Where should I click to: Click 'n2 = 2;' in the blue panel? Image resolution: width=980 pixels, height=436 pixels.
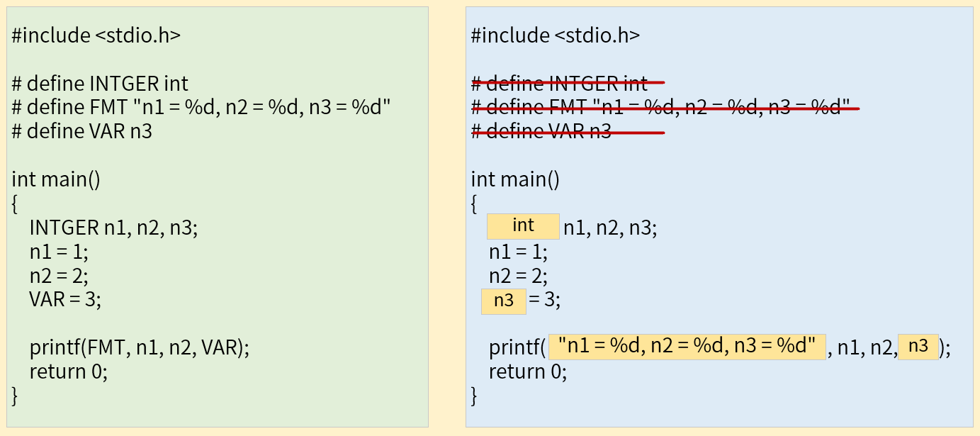click(519, 276)
